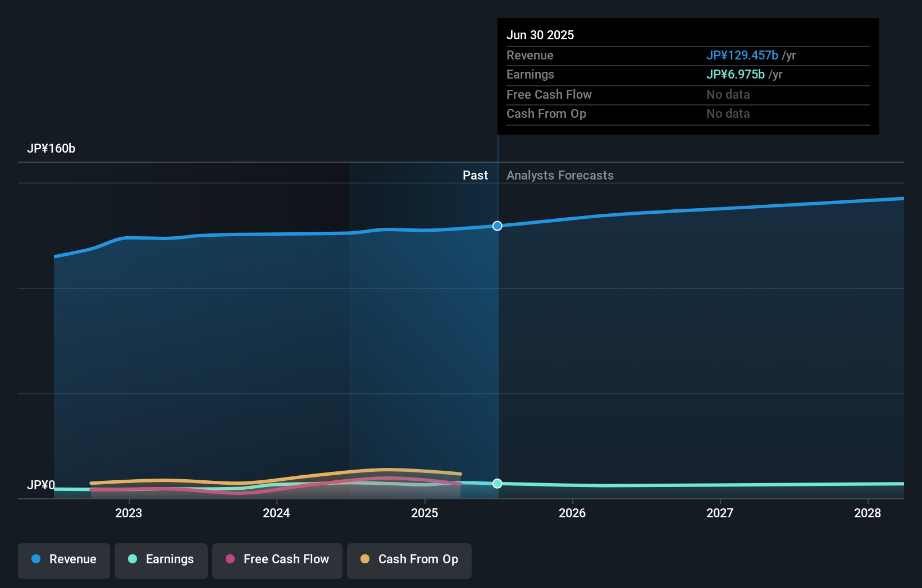Click the JP¥0 y-axis label
This screenshot has height=588, width=922.
point(41,485)
